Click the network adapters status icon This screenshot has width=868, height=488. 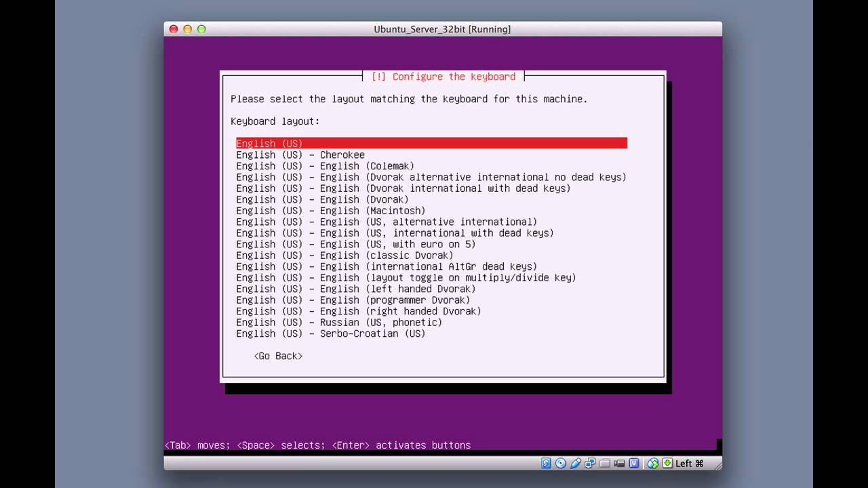[x=590, y=463]
